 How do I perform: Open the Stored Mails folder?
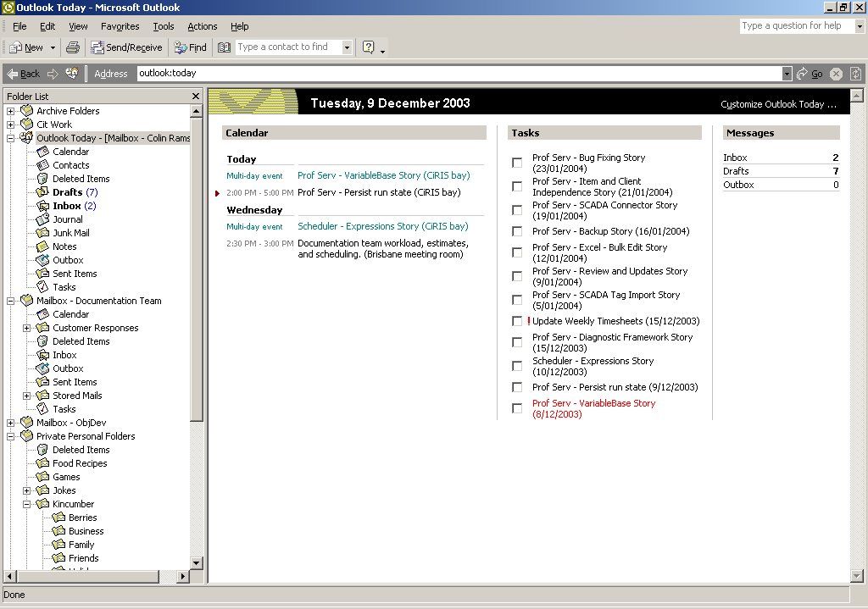(x=77, y=396)
